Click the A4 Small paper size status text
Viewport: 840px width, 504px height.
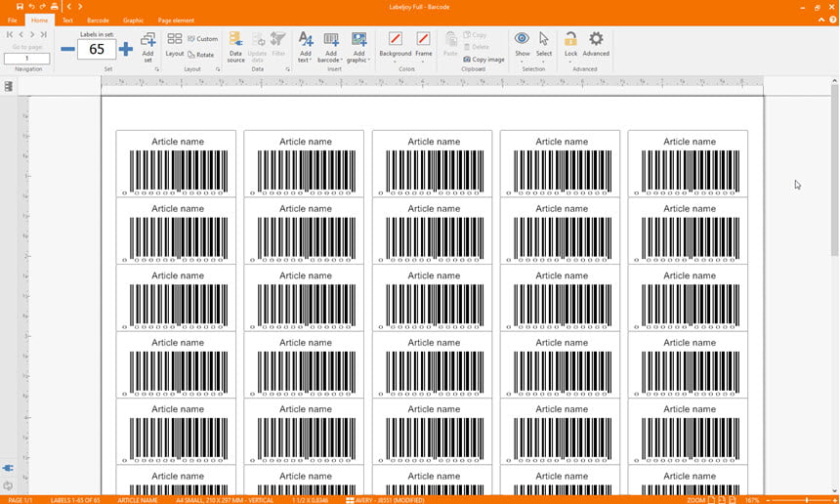225,500
